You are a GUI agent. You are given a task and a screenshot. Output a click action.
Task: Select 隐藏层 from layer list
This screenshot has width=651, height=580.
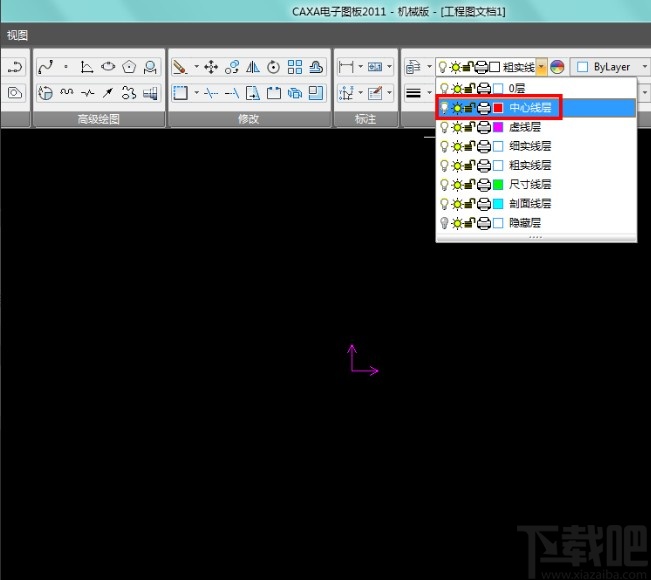(x=536, y=223)
